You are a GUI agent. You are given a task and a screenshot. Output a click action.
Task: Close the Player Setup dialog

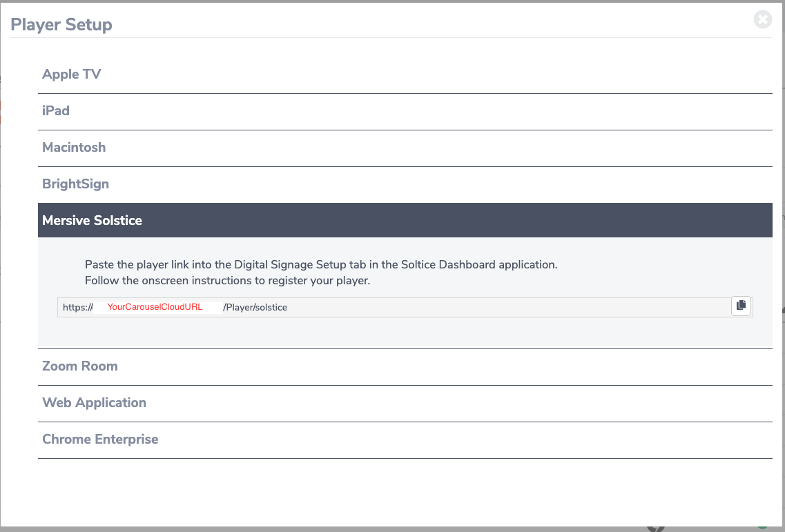(762, 19)
